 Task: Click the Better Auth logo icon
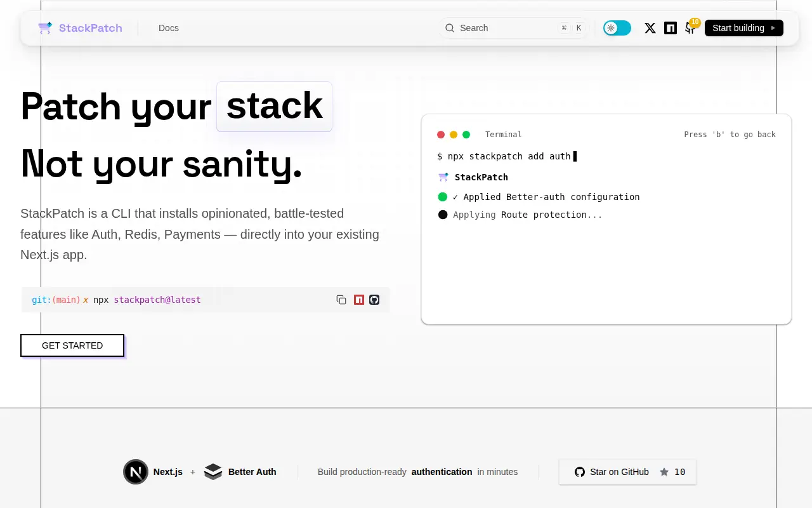coord(213,472)
